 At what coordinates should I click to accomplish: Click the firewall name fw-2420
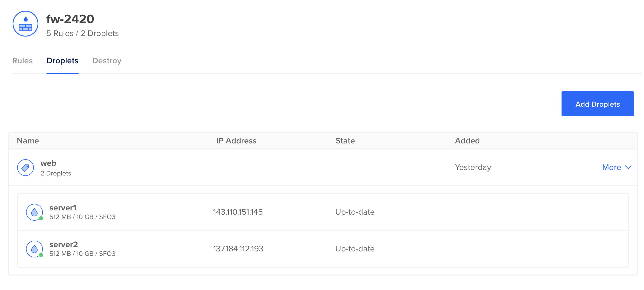(x=70, y=18)
